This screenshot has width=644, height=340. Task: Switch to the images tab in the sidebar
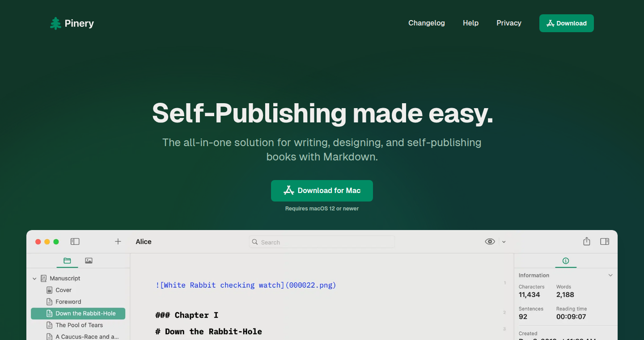[x=89, y=260]
